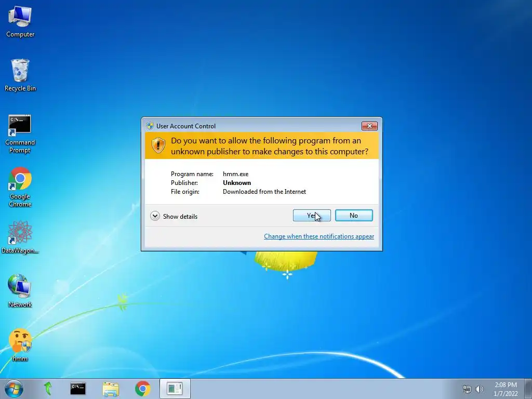Click the active hmm program taskbar button
This screenshot has width=532, height=399.
point(175,389)
